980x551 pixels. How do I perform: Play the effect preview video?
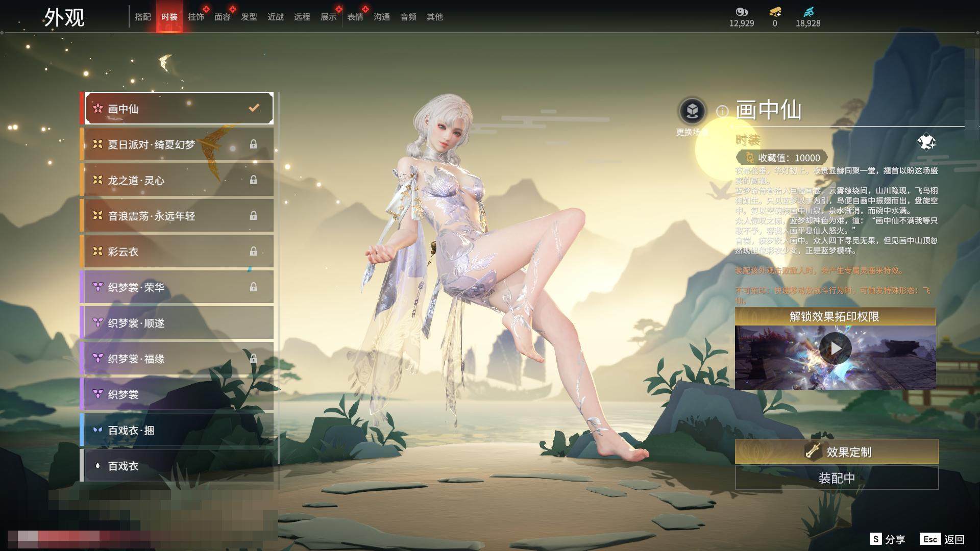[x=835, y=348]
